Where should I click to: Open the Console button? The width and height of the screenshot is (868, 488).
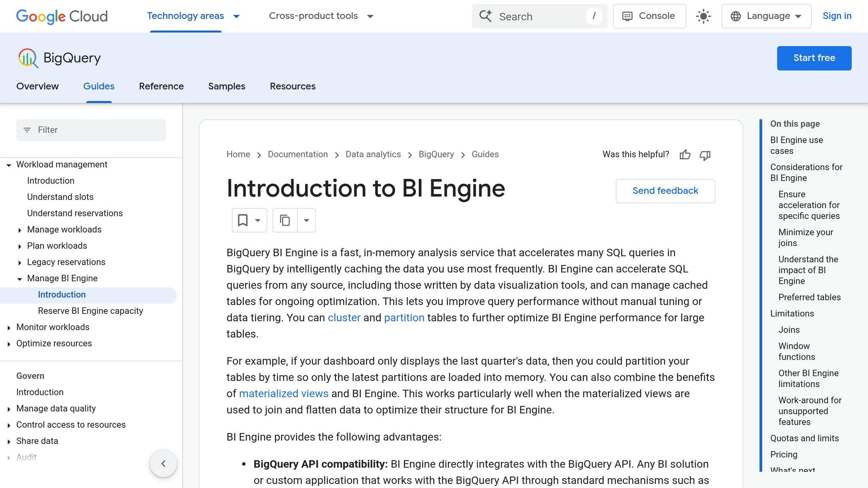tap(649, 16)
